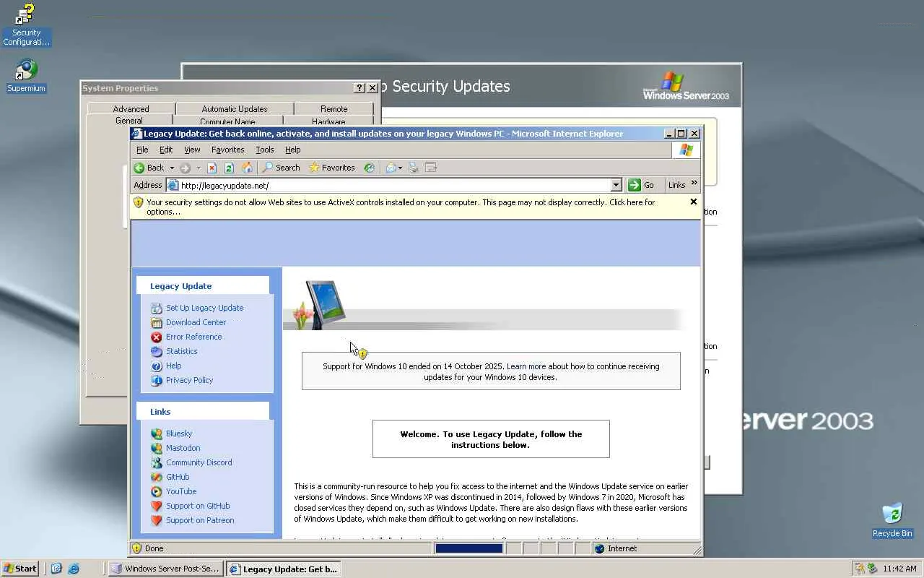
Task: Open the Help menu in menu bar
Action: 292,150
